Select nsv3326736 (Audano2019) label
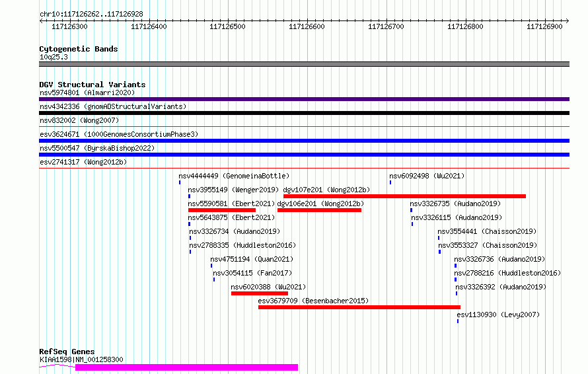This screenshot has height=374, width=588. pos(499,259)
